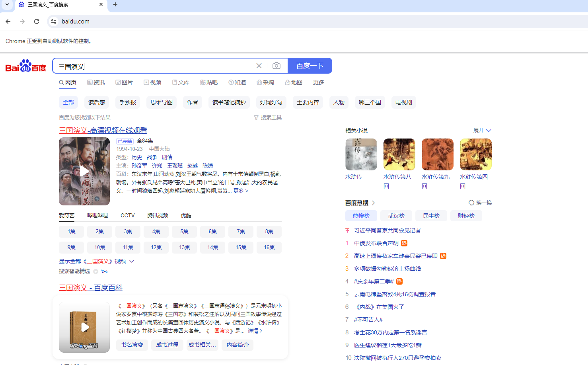Switch to the 资讯 tab
This screenshot has height=365, width=588.
coord(96,82)
